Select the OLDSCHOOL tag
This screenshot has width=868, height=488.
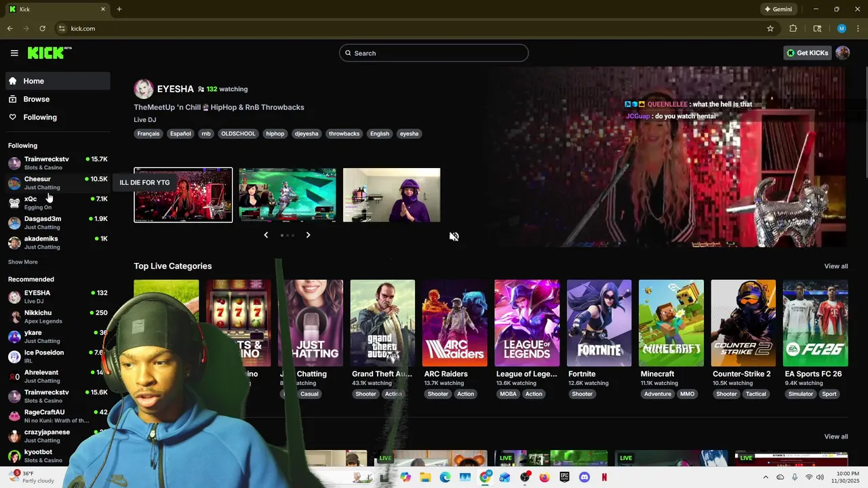coord(238,134)
